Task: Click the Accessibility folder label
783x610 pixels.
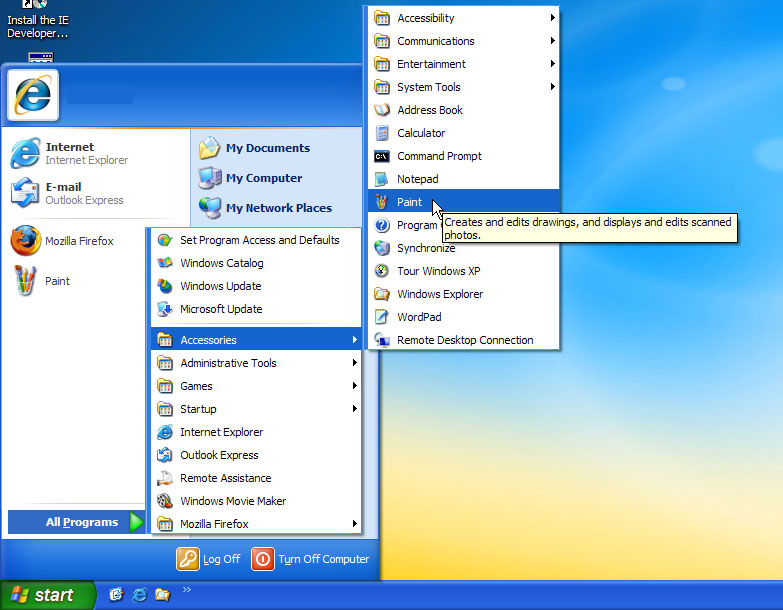Action: [425, 18]
